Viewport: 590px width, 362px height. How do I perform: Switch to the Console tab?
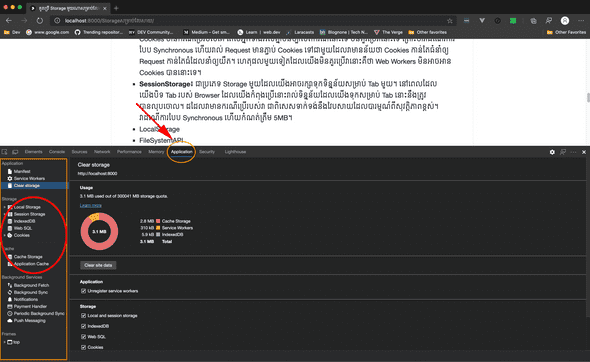tap(57, 152)
